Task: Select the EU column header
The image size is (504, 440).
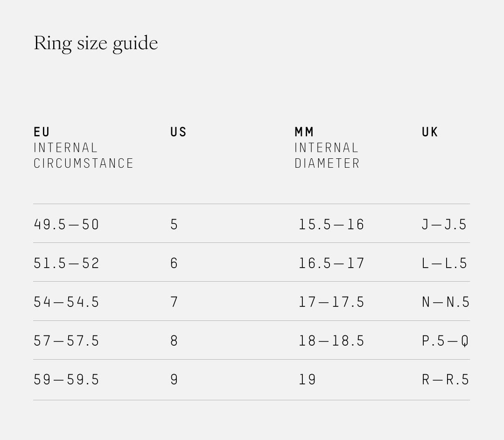Action: [42, 132]
